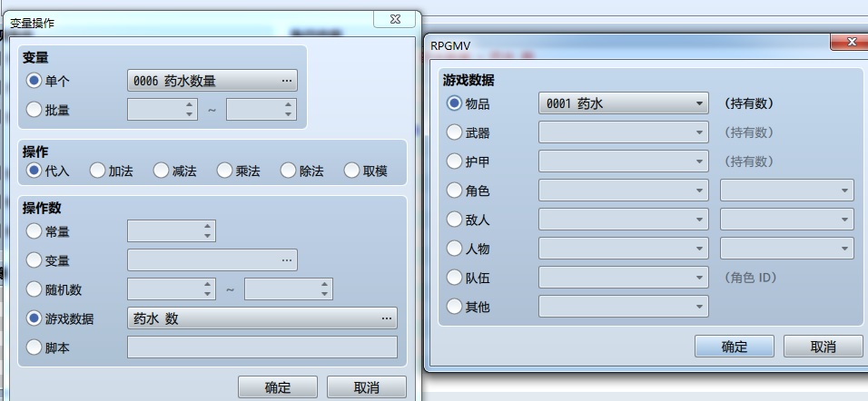
Task: Select the 批量 range radio button
Action: [34, 110]
